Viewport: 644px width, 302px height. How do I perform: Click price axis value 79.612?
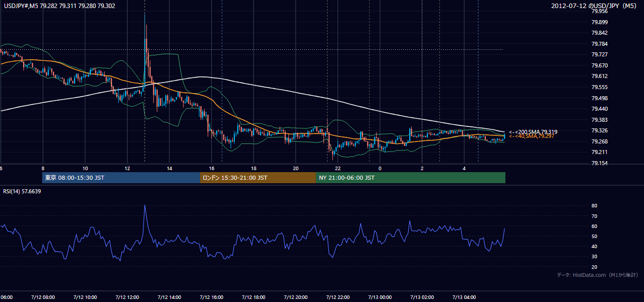tap(599, 76)
